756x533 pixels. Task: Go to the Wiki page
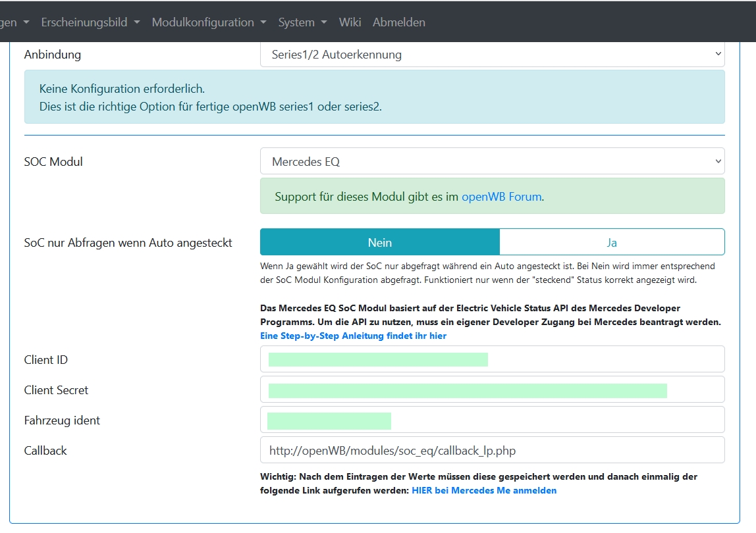(x=350, y=22)
